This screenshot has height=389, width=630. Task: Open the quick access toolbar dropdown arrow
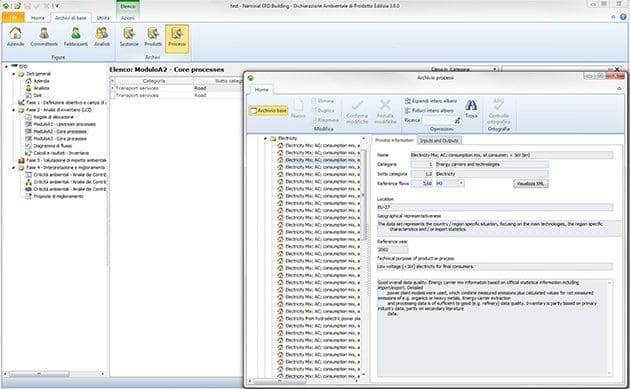pos(57,6)
